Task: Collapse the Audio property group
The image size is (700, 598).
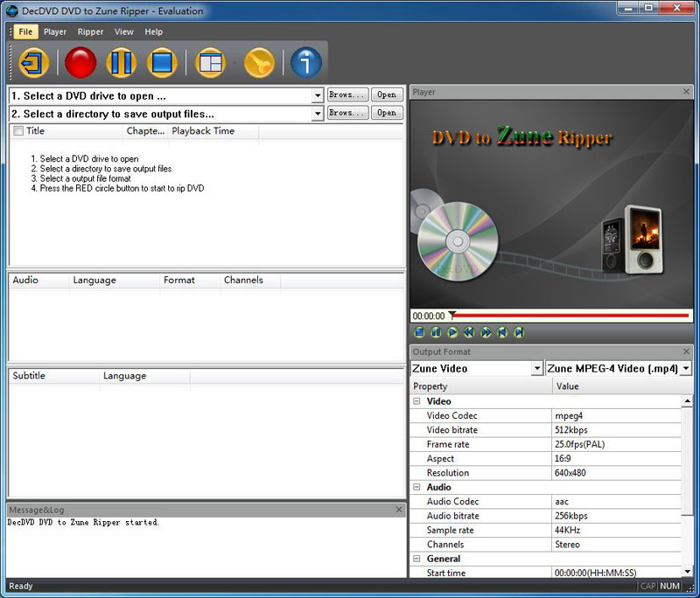Action: 416,487
